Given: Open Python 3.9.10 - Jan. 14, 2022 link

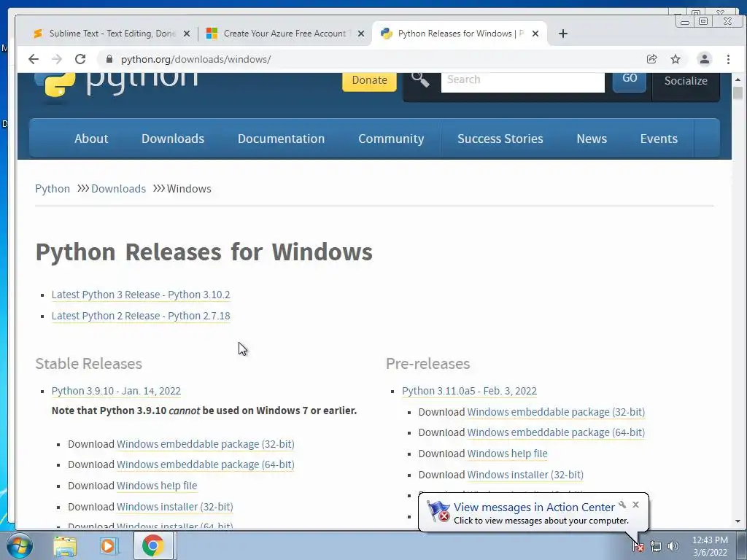Looking at the screenshot, I should coord(116,391).
